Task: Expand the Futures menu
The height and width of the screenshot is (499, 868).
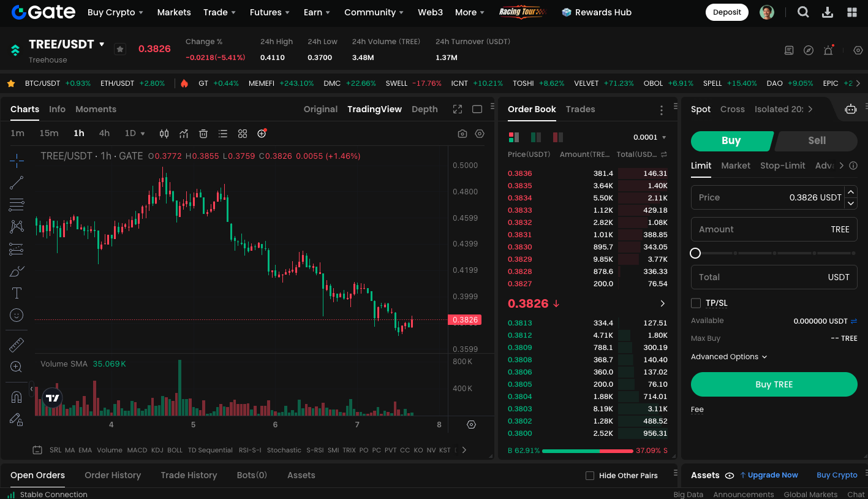Action: [269, 12]
